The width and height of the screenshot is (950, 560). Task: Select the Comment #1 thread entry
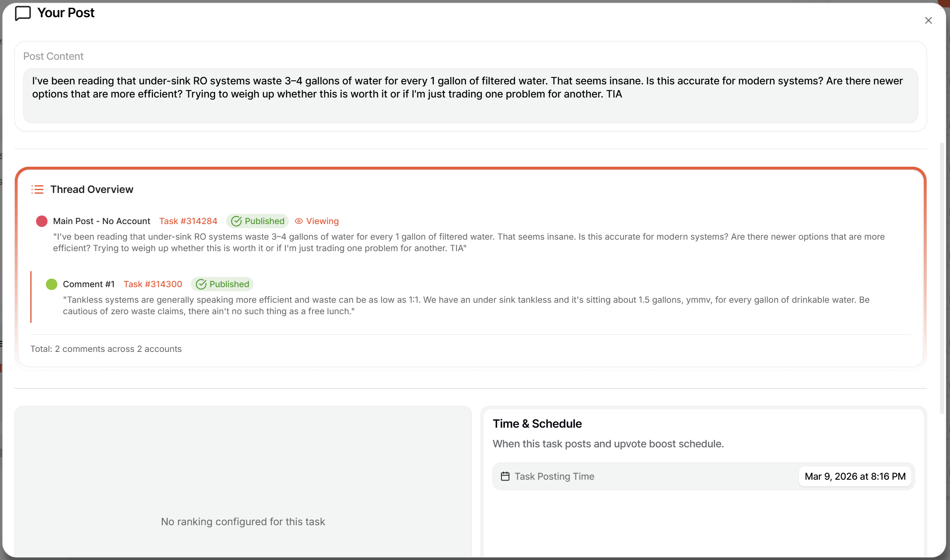pos(470,297)
